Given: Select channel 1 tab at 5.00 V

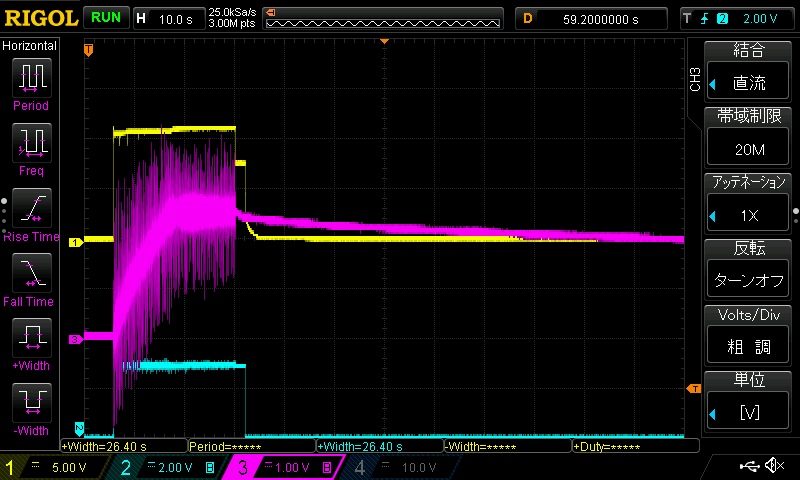Looking at the screenshot, I should point(54,467).
